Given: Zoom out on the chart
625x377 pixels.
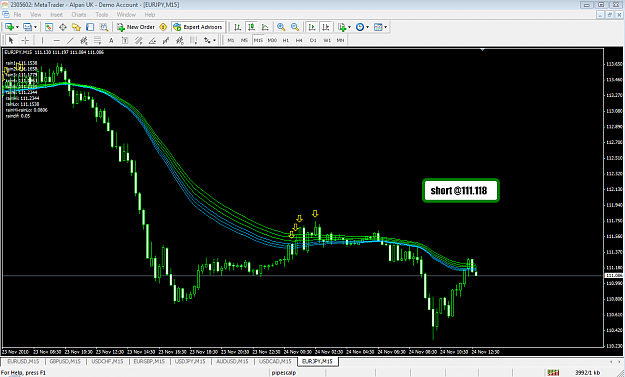Looking at the screenshot, I should click(x=295, y=27).
